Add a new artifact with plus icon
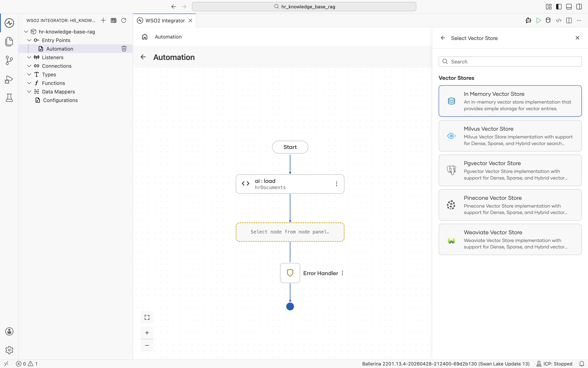Viewport: 588px width, 368px height. tap(103, 20)
